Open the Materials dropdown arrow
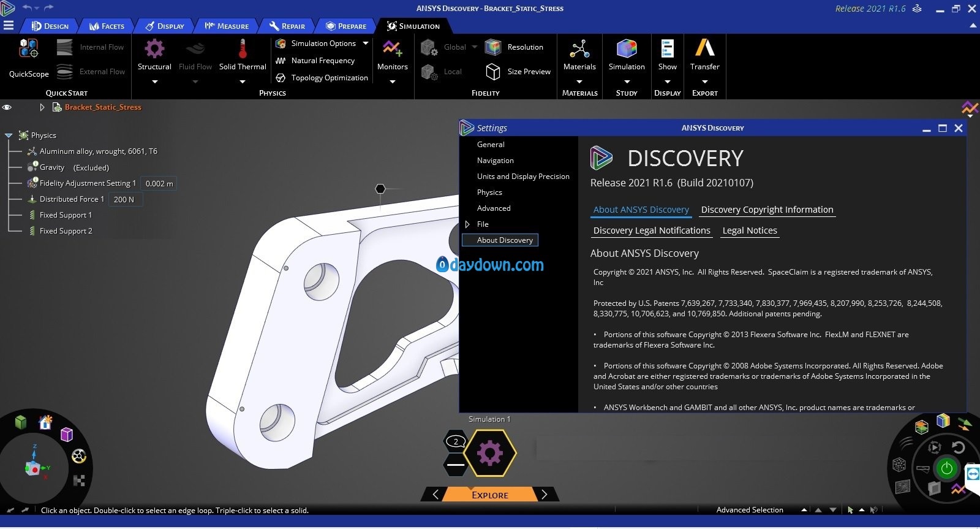This screenshot has width=980, height=529. (579, 82)
